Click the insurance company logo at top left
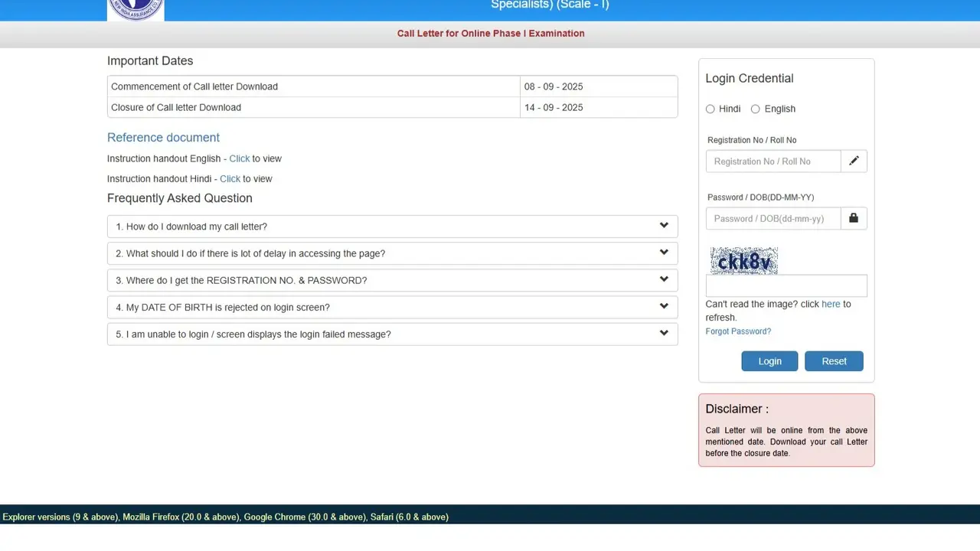This screenshot has height=551, width=980. [x=136, y=10]
